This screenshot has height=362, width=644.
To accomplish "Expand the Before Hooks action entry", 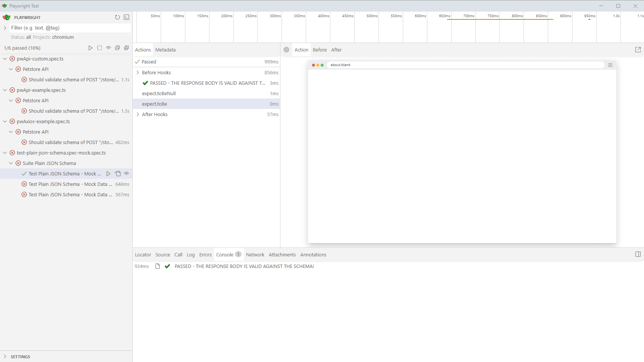I will [138, 72].
